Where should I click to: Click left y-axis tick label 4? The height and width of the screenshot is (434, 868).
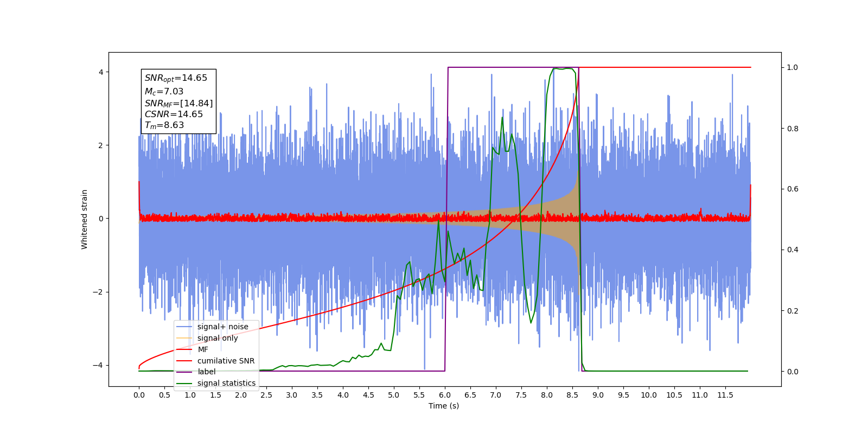click(x=101, y=72)
